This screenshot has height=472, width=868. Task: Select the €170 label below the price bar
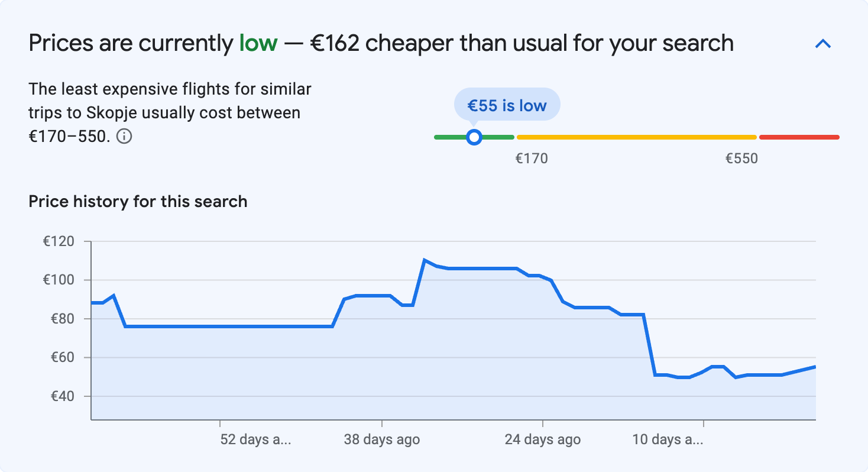(x=532, y=158)
